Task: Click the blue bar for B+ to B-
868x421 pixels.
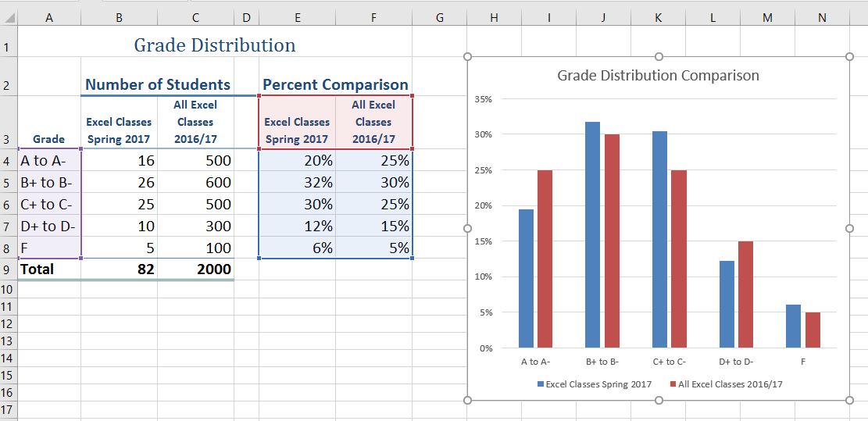Action: point(592,234)
